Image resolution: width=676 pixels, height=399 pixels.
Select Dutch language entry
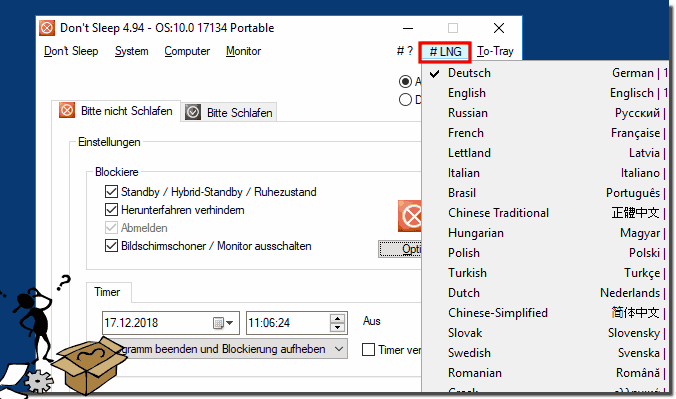pos(545,293)
